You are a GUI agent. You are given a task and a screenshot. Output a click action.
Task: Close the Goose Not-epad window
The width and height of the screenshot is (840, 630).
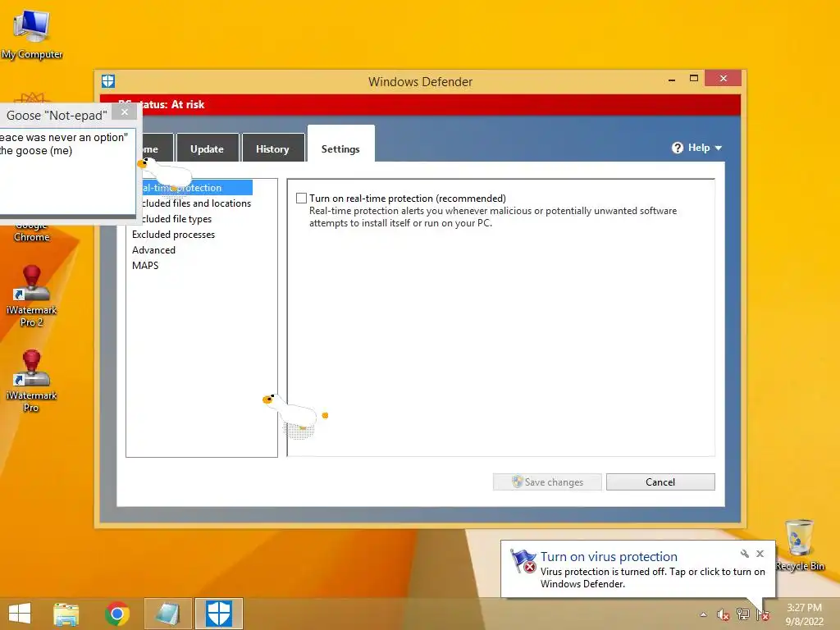pos(125,112)
